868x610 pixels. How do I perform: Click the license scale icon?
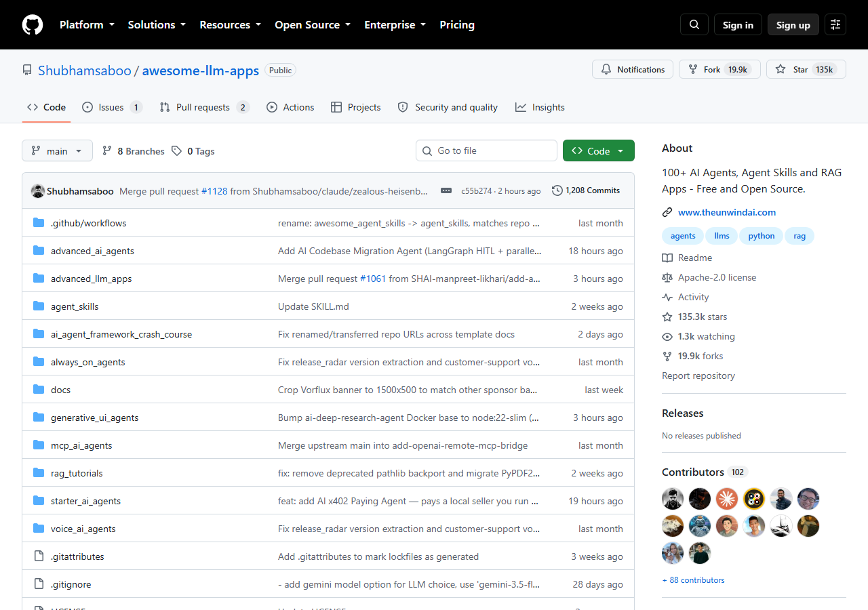pos(667,277)
